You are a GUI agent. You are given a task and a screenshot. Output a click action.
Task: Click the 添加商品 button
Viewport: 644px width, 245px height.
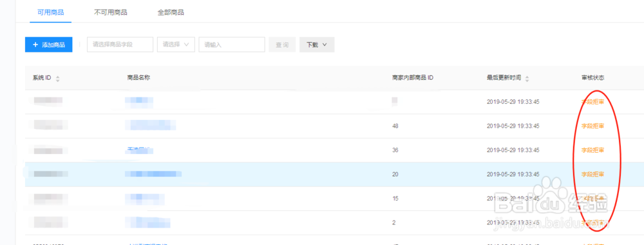[x=48, y=44]
